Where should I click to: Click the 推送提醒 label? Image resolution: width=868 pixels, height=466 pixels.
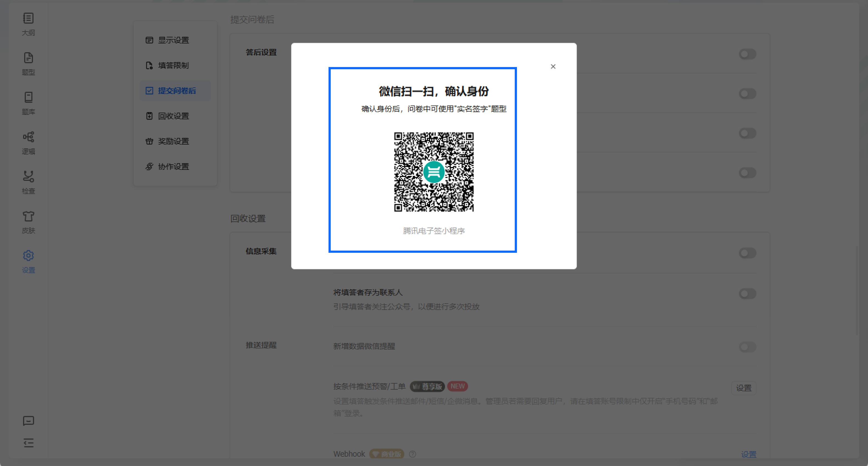261,345
